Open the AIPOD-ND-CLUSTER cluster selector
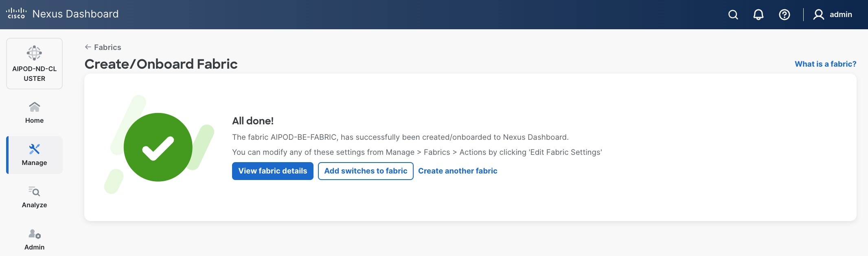 tap(35, 63)
